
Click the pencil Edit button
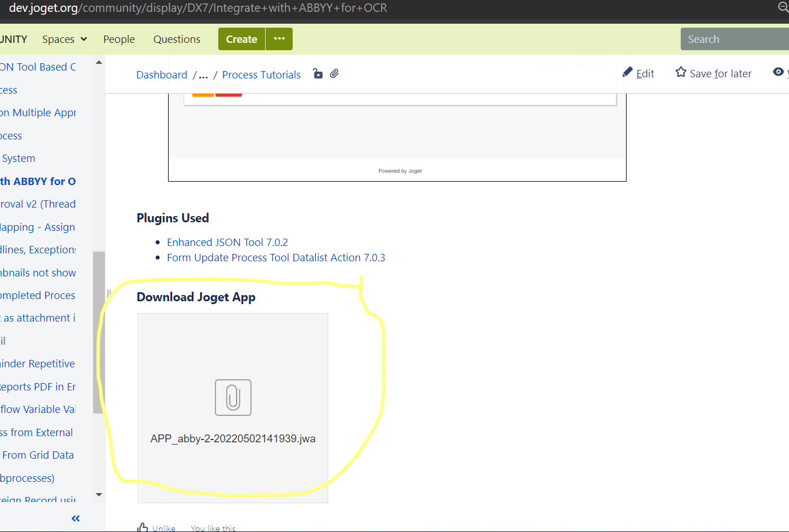point(638,73)
